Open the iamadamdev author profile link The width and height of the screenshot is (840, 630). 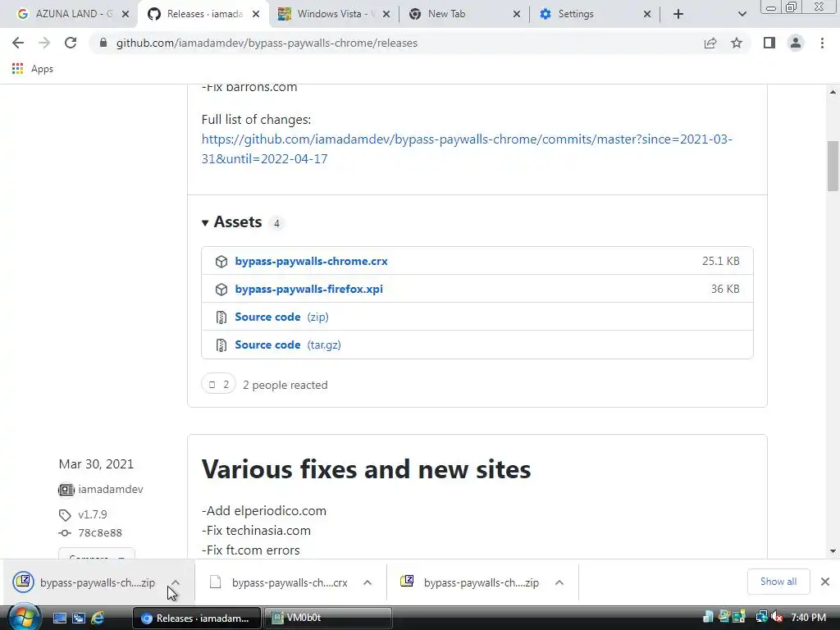click(x=111, y=489)
